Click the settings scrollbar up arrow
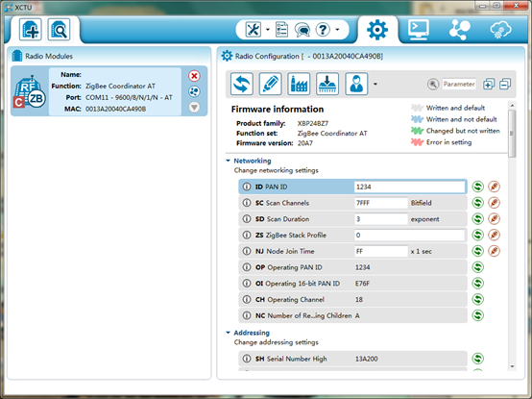Viewport: 532px width, 399px height. click(513, 106)
